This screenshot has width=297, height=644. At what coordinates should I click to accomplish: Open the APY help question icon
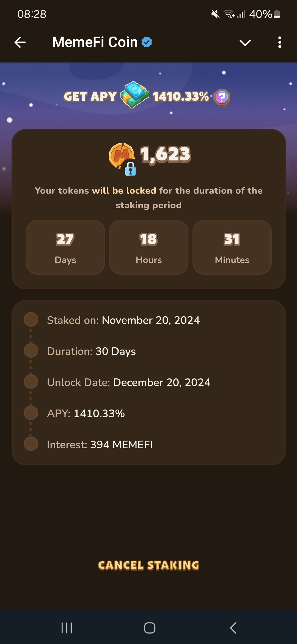tap(222, 97)
